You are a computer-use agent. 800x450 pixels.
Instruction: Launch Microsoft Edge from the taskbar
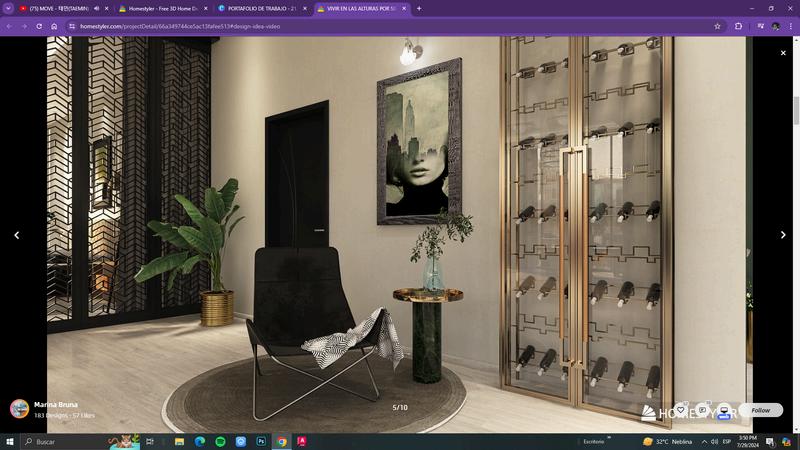[x=200, y=442]
